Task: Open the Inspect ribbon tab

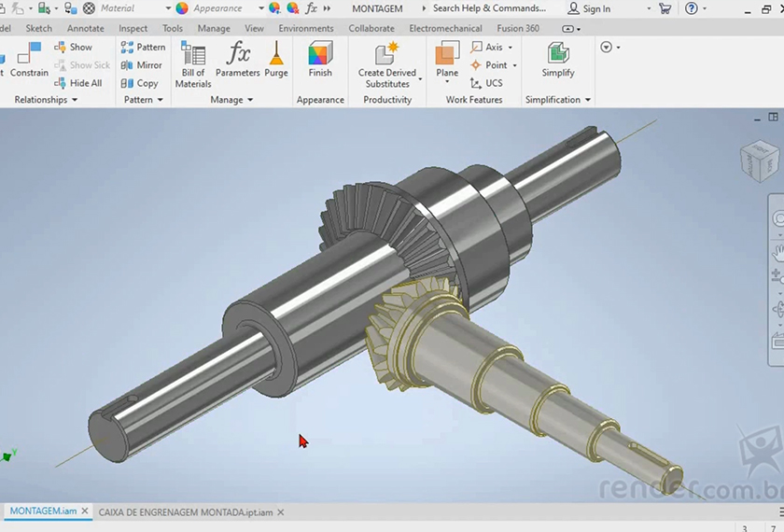Action: pos(133,28)
